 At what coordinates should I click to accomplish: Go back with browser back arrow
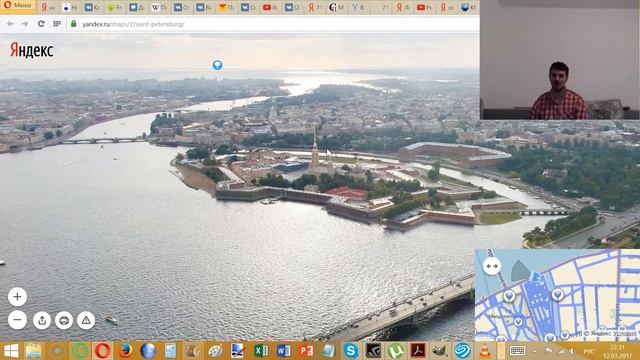pos(10,24)
